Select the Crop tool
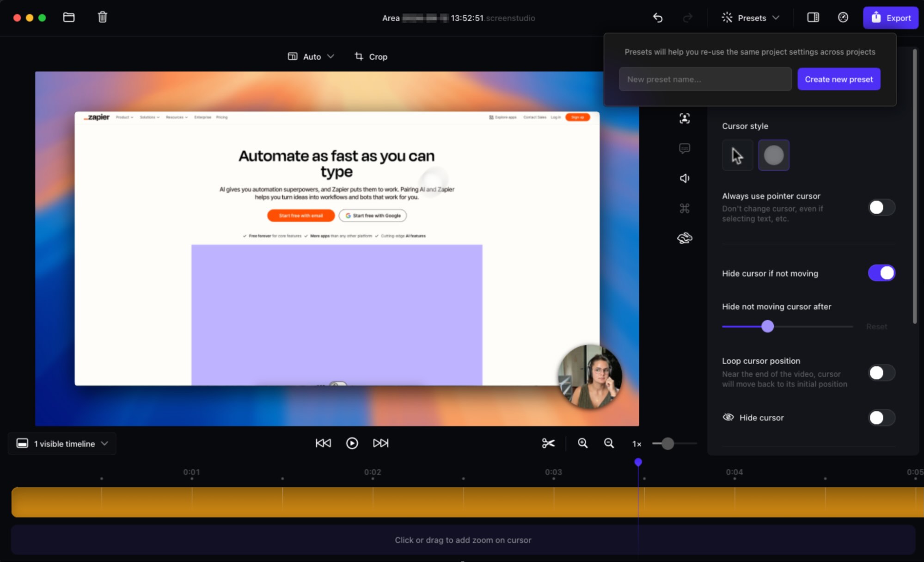 click(x=370, y=56)
